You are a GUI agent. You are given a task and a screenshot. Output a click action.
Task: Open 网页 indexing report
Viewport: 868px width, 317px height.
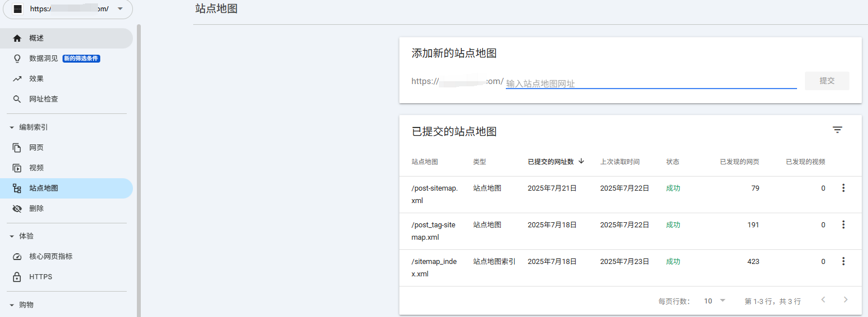coord(66,148)
